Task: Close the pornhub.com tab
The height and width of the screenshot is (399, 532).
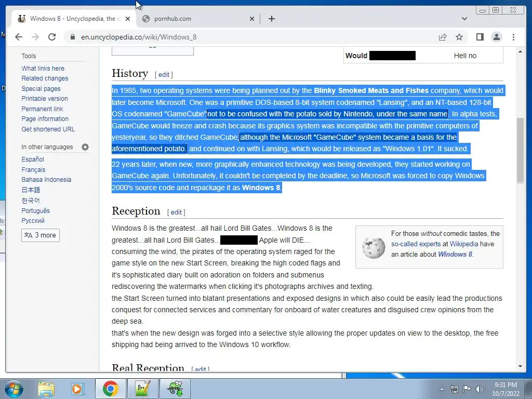Action: (252, 19)
